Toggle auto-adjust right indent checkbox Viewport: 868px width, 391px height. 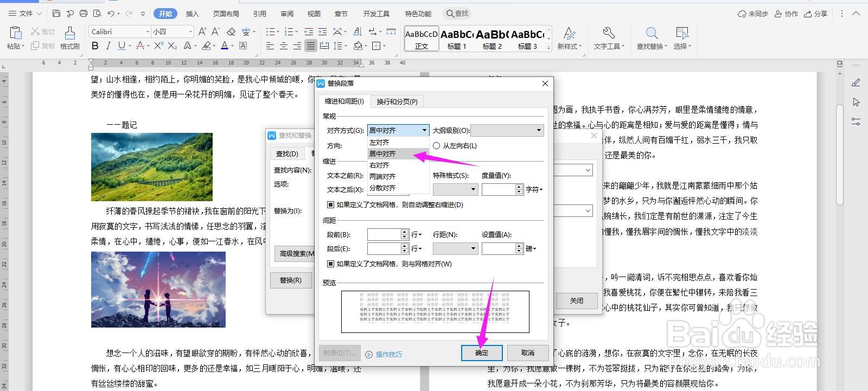click(x=330, y=205)
